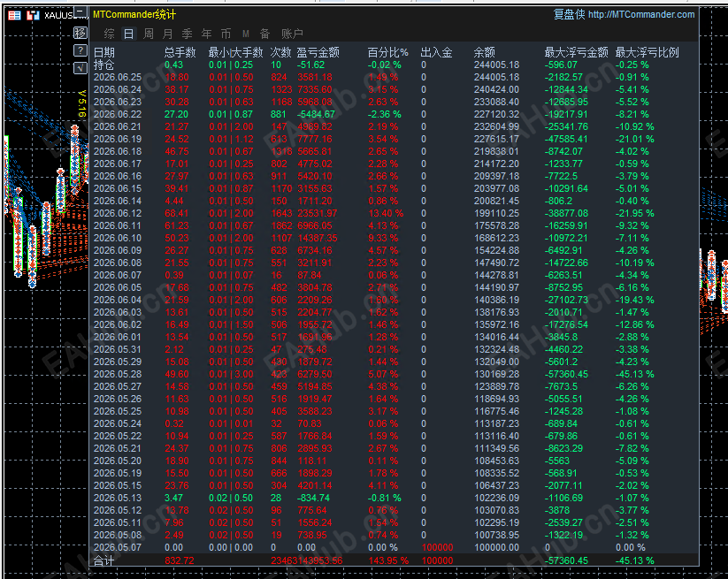Click the -47585.41 floating loss value
The width and height of the screenshot is (728, 579).
(x=566, y=139)
